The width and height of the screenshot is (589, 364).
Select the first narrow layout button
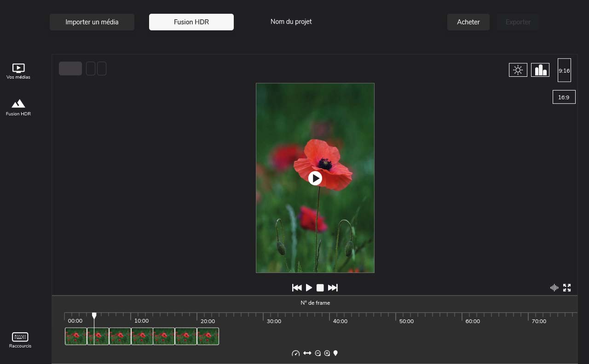[x=91, y=68]
